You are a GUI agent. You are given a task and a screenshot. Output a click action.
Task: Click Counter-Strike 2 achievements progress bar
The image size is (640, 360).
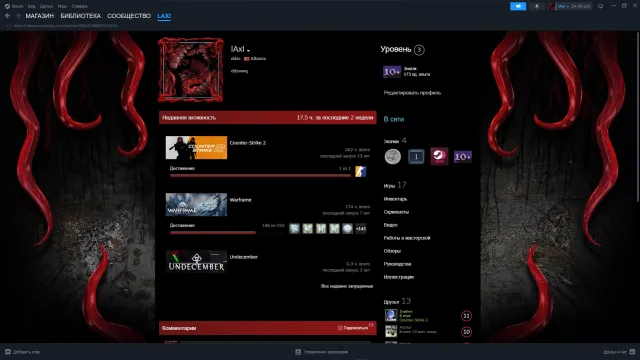pos(260,176)
